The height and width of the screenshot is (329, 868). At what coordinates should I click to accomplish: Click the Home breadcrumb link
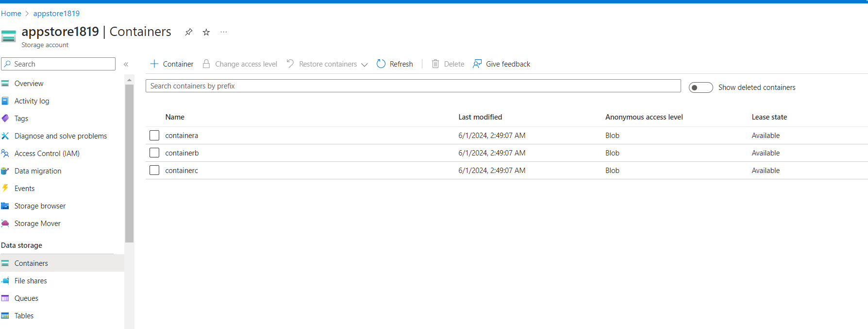11,14
